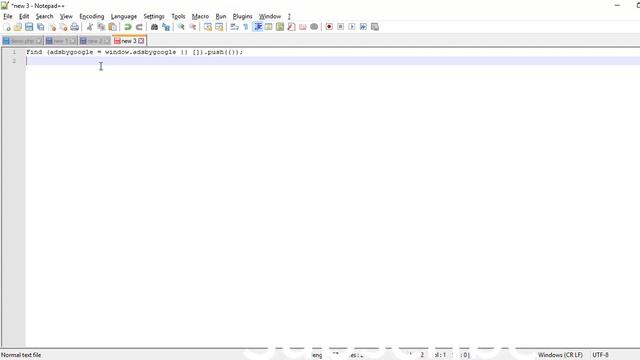This screenshot has height=360, width=640.
Task: Open the User Defined Language icon
Action: point(269,27)
